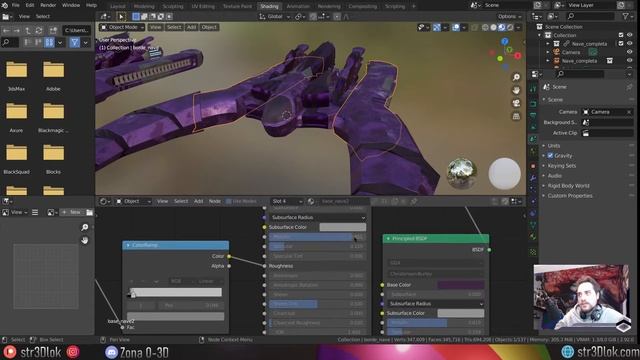This screenshot has width=640, height=360.
Task: Open Object Mode dropdown in 3D viewport
Action: 122,27
